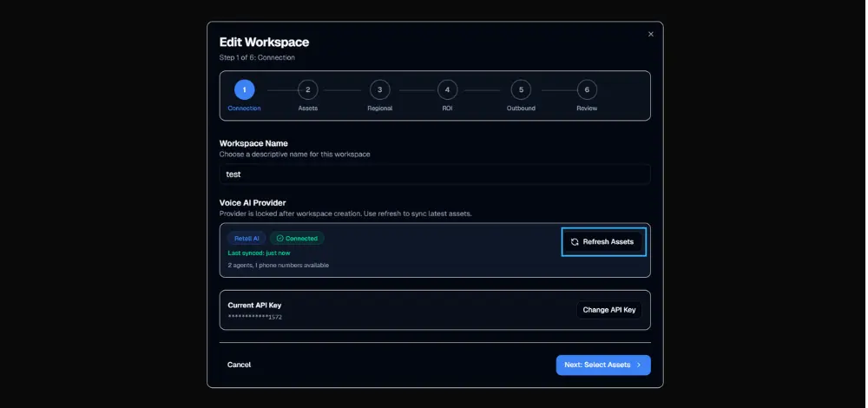Select step 1 Connection circle
This screenshot has height=408, width=868.
pyautogui.click(x=244, y=89)
